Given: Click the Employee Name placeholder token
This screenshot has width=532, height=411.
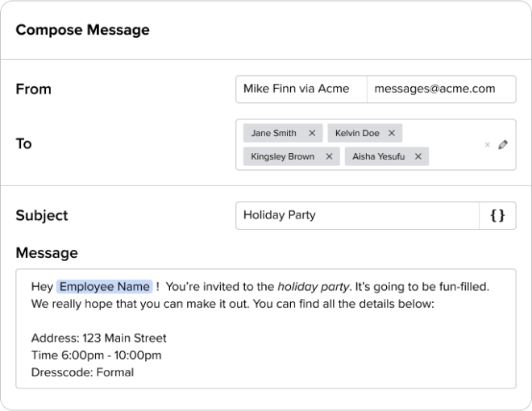Looking at the screenshot, I should point(104,287).
